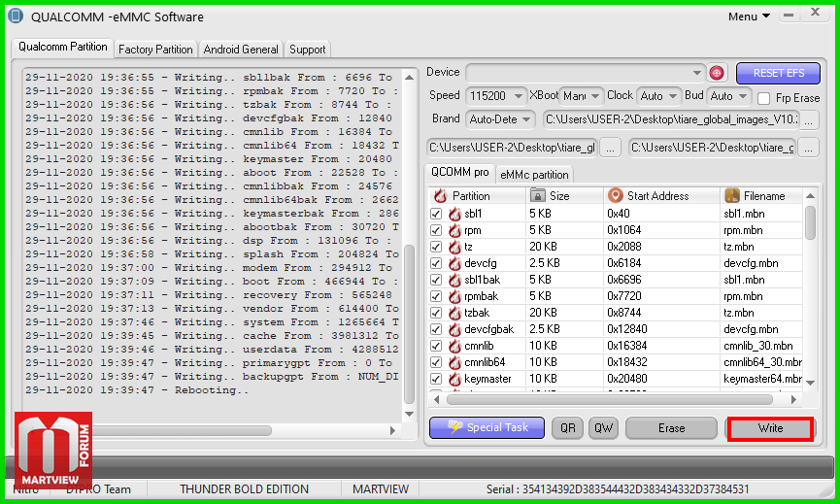Click the Partition column header icon
The image size is (840, 504).
click(x=440, y=195)
